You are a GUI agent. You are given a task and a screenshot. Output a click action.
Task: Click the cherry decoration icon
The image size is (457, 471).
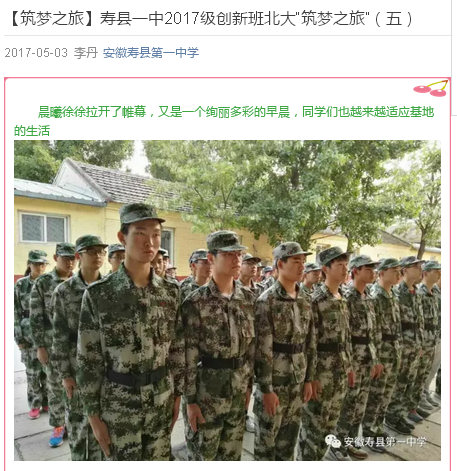tap(430, 88)
